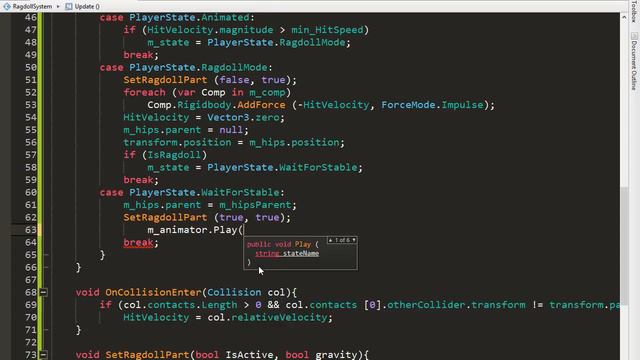Screen dimensions: 640x360
Task: Place cursor after m_animator.Play( on line 63
Action: [x=244, y=230]
